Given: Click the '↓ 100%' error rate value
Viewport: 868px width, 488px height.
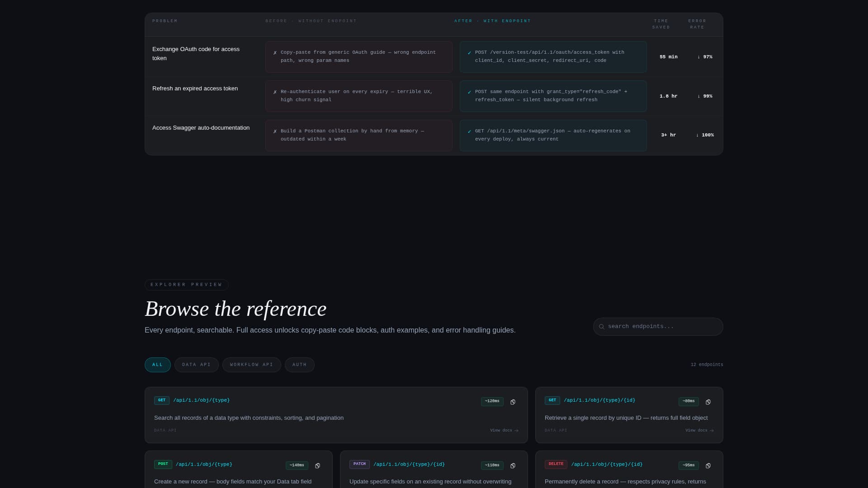Looking at the screenshot, I should (x=704, y=135).
